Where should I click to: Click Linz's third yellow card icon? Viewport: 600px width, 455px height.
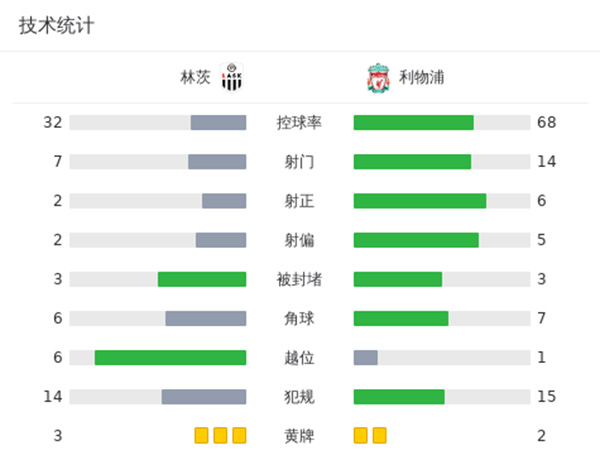point(239,435)
